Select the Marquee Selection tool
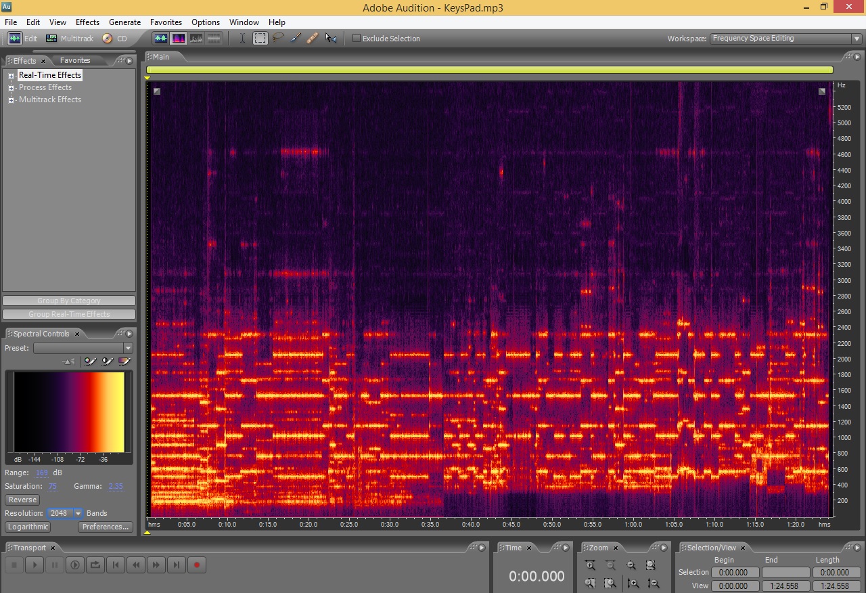This screenshot has height=593, width=868. [260, 39]
